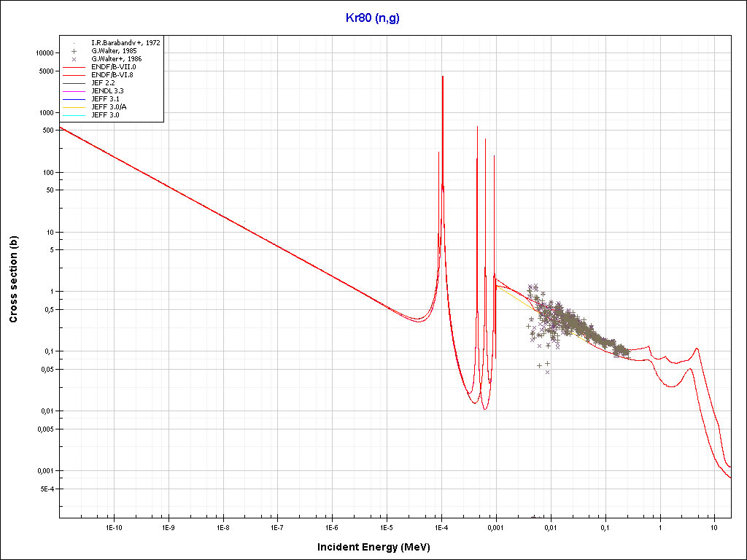This screenshot has height=560, width=747.
Task: Click the Incident Energy (MeV) axis label
Action: point(379,547)
